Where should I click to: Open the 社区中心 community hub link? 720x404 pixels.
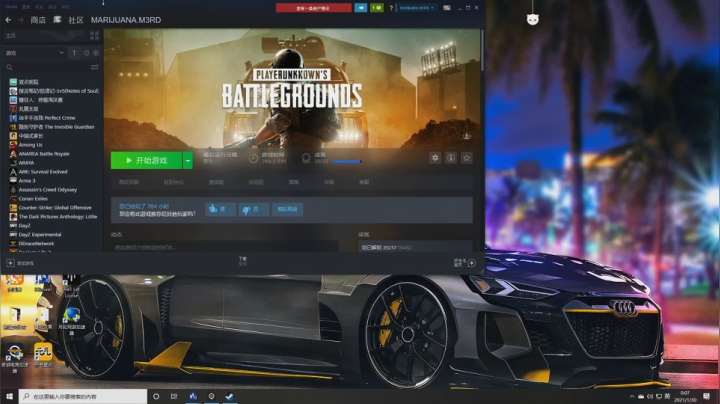pos(174,182)
